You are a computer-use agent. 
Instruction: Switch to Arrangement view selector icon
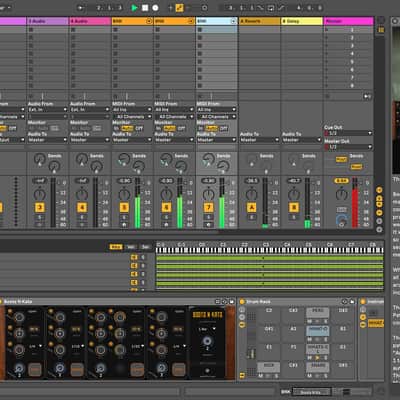click(381, 21)
